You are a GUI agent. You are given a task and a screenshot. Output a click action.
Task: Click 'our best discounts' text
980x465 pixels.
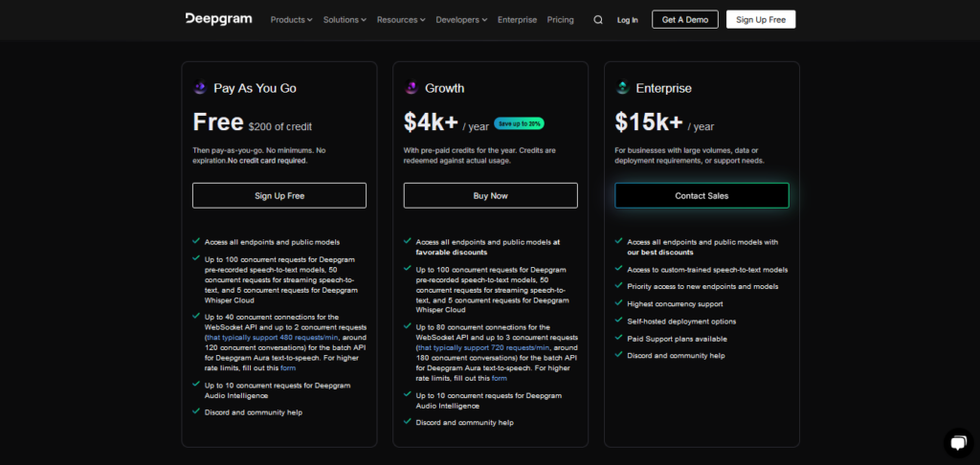[660, 253]
